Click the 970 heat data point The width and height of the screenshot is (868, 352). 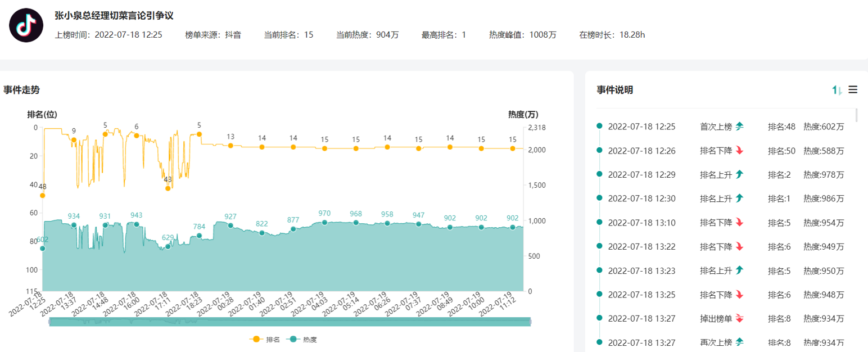[x=324, y=223]
